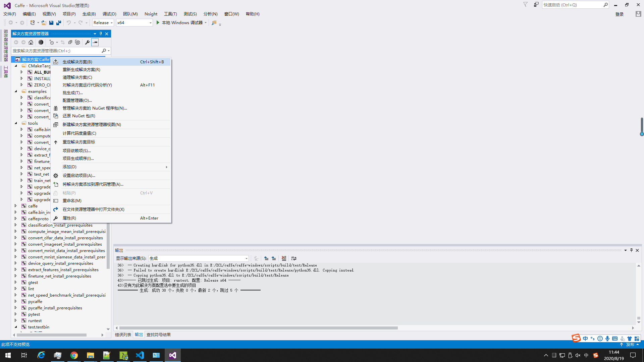
Task: Toggle word wrap in Output window
Action: 294,258
